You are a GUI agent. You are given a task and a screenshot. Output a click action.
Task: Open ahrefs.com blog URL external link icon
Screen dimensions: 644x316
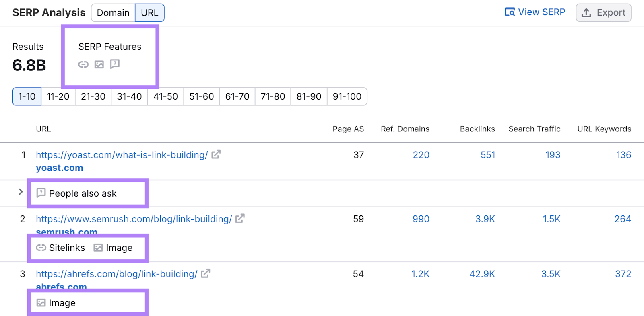tap(206, 273)
